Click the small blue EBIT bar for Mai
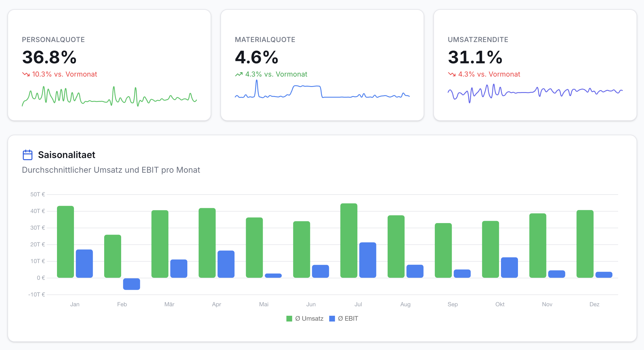The width and height of the screenshot is (644, 350). (x=273, y=275)
